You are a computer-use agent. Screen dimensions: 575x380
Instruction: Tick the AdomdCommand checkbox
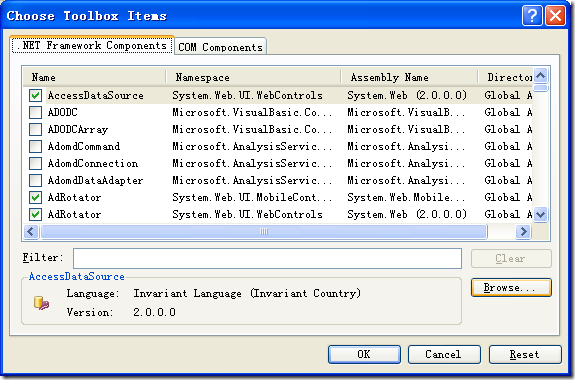[36, 146]
